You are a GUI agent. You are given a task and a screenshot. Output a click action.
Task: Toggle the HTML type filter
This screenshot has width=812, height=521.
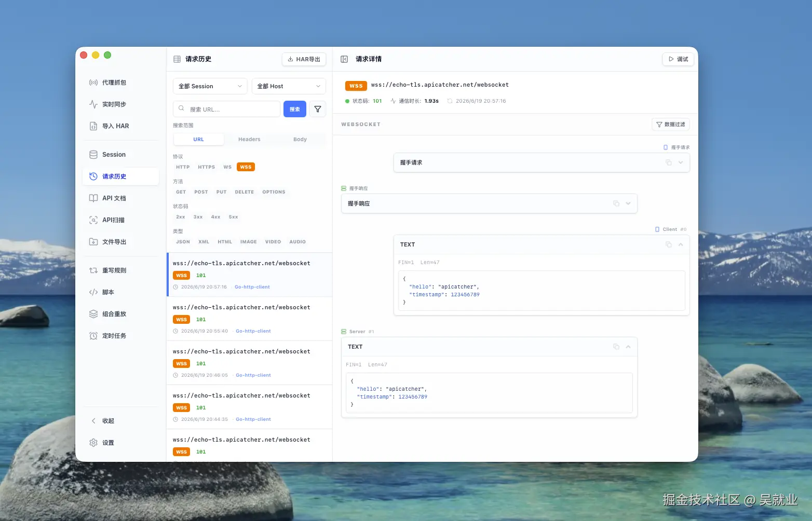225,242
